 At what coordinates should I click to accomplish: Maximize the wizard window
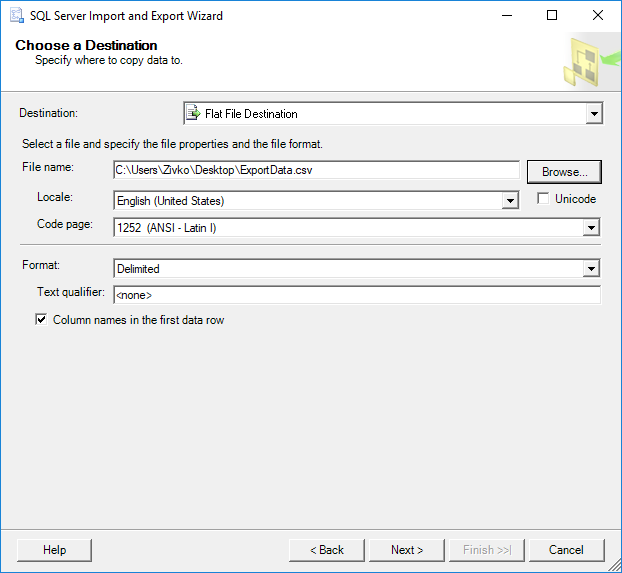[x=552, y=15]
